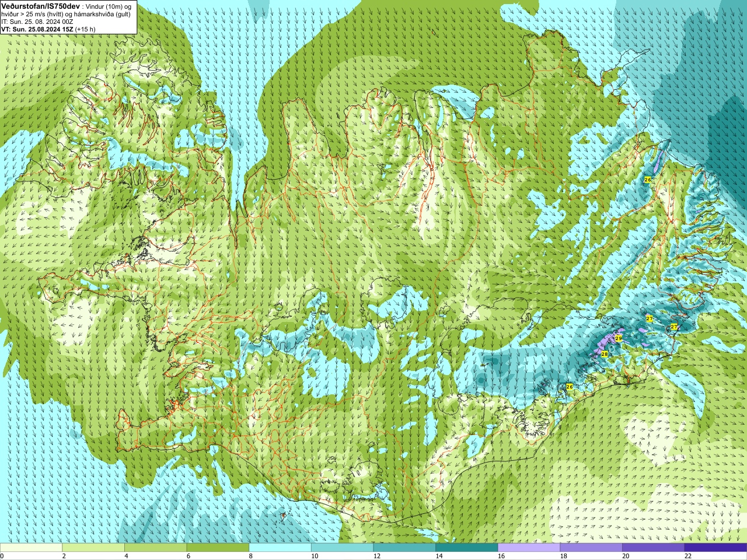Click the scale value 0
This screenshot has width=747, height=560.
[x=2, y=556]
